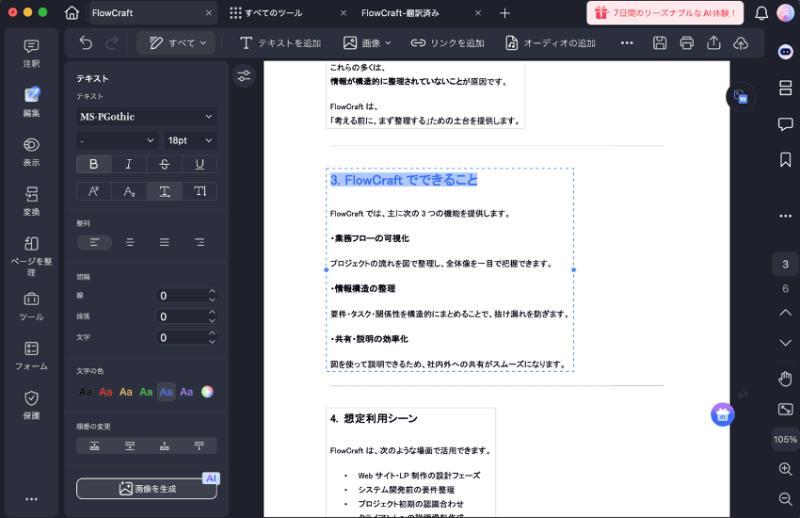Open the custom color wheel picker
The width and height of the screenshot is (800, 518).
pyautogui.click(x=207, y=392)
